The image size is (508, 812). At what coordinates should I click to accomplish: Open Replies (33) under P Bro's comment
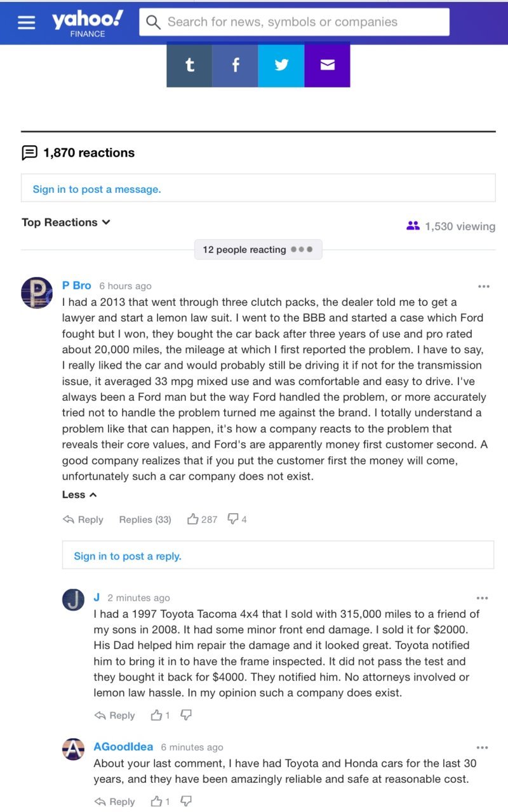pyautogui.click(x=145, y=520)
